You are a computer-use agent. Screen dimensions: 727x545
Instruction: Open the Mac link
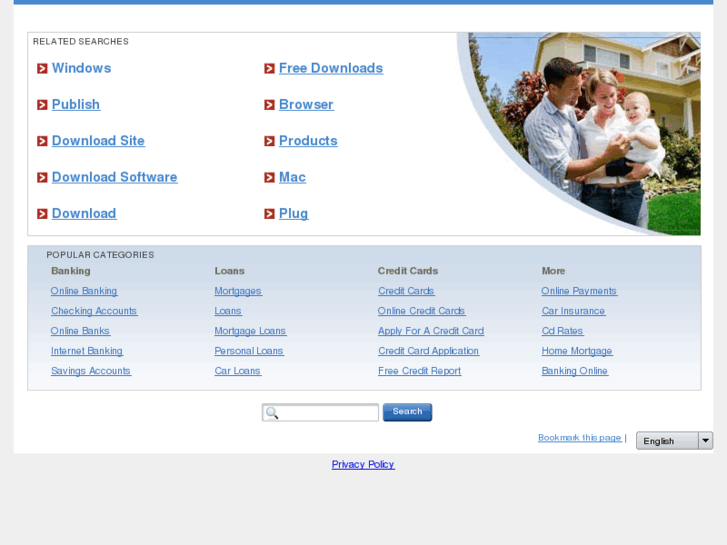click(x=292, y=177)
